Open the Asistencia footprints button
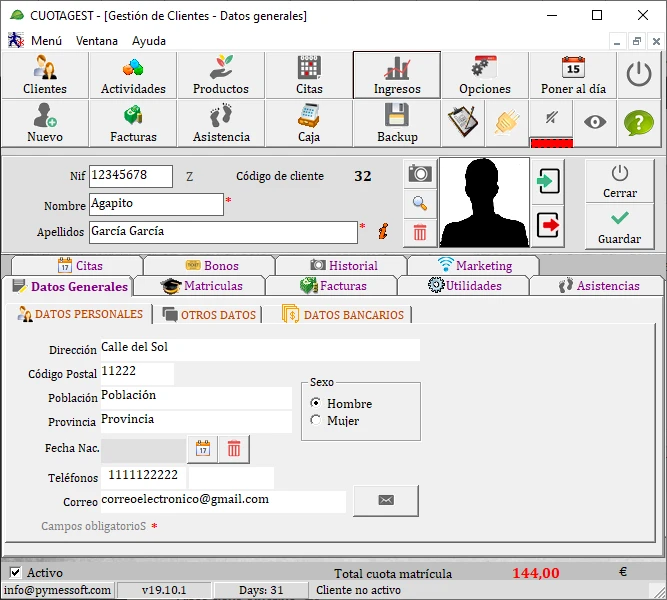The height and width of the screenshot is (600, 667). coord(221,123)
